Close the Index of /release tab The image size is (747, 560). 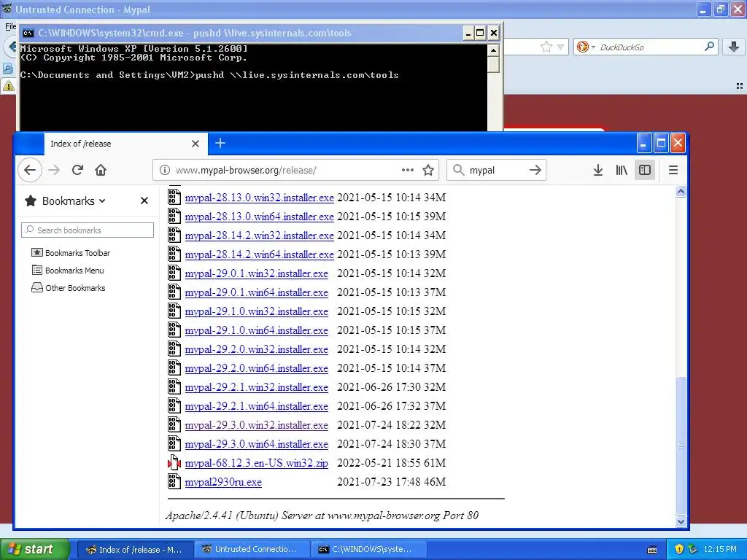click(x=196, y=144)
